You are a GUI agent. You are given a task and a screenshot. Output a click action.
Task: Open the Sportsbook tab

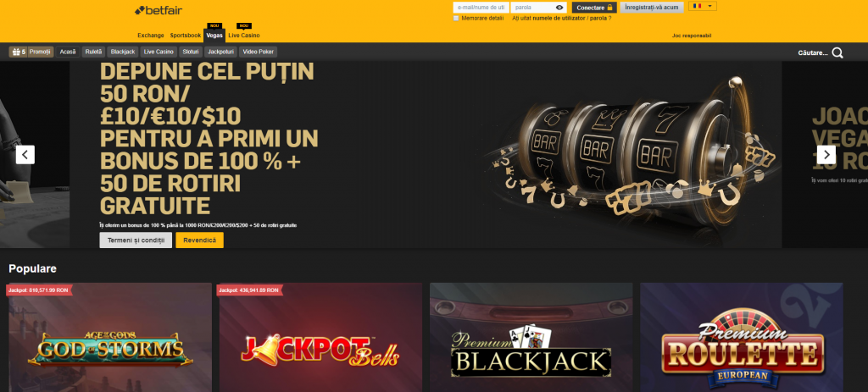tap(186, 35)
